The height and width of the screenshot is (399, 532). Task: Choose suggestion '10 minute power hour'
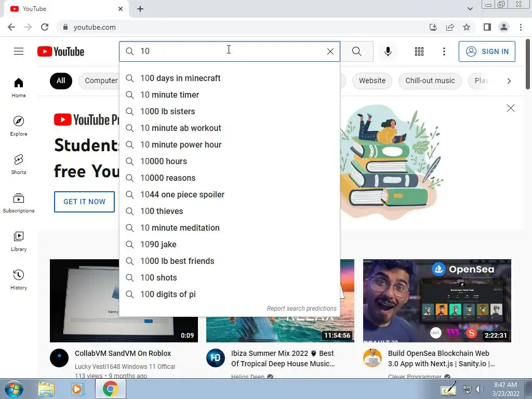[229, 144]
